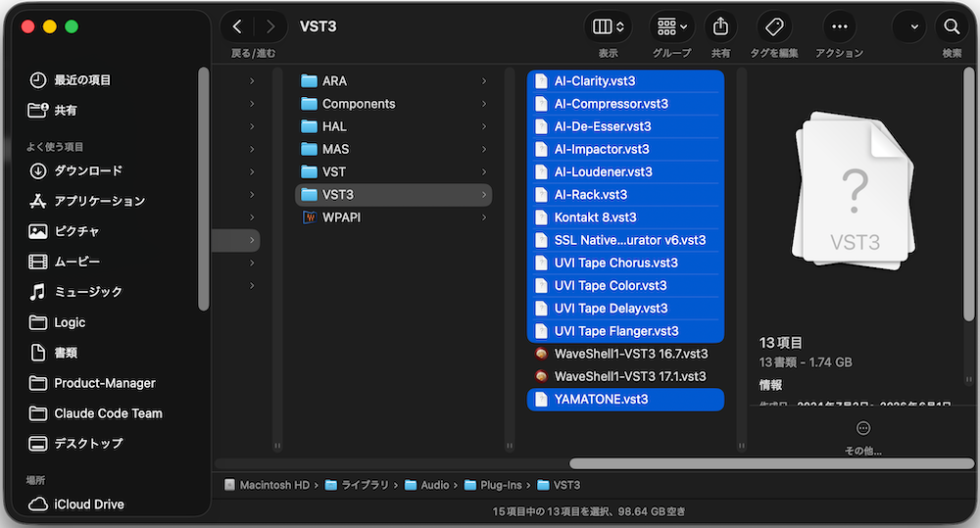This screenshot has height=528, width=980.
Task: Open Documents in the sidebar
Action: click(53, 353)
